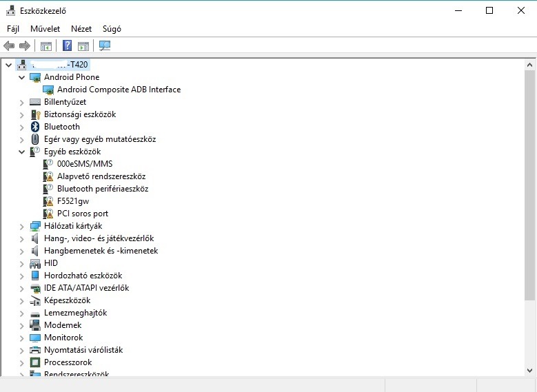
Task: Minimize the Eszközkezelő window
Action: [x=458, y=10]
